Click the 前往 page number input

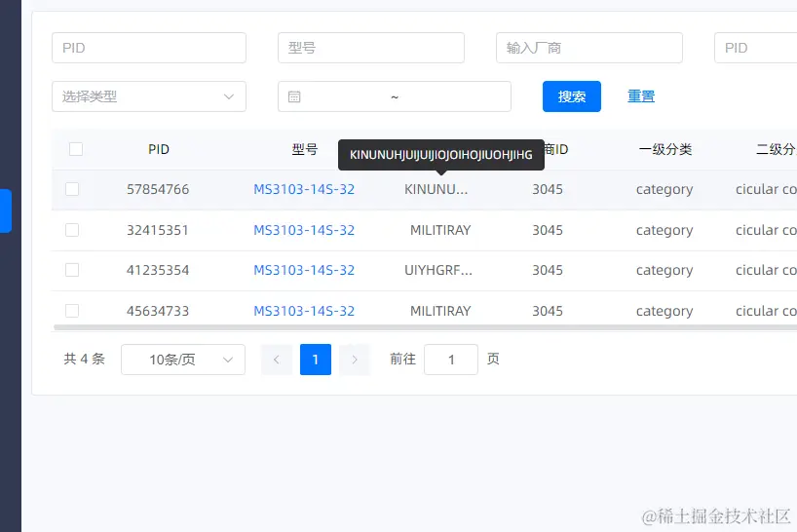451,360
